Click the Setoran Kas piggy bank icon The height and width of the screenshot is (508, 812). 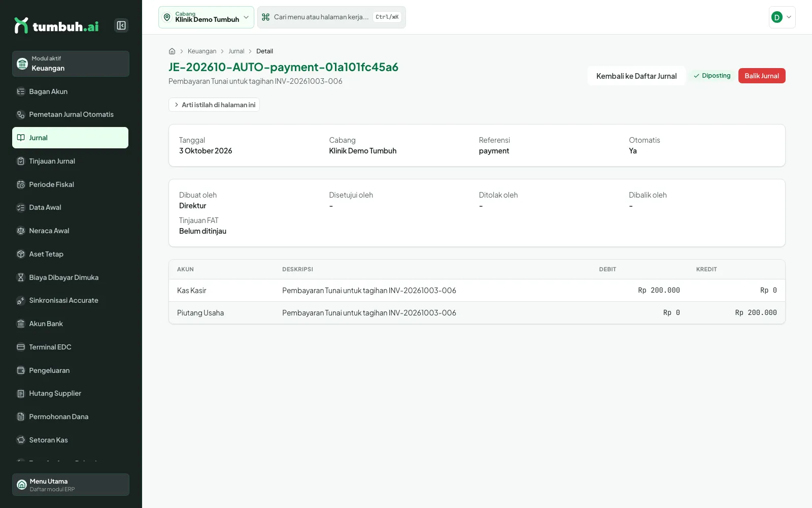(21, 440)
